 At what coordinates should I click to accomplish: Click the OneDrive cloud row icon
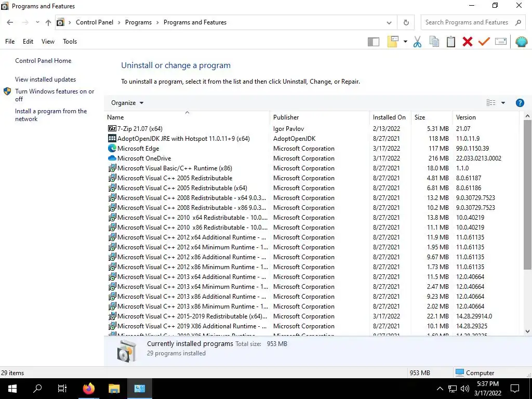point(112,158)
